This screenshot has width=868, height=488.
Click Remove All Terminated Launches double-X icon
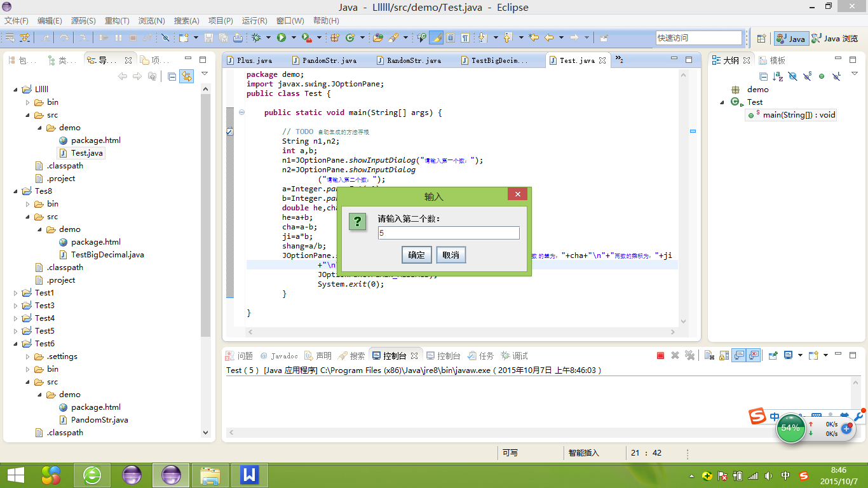click(689, 356)
